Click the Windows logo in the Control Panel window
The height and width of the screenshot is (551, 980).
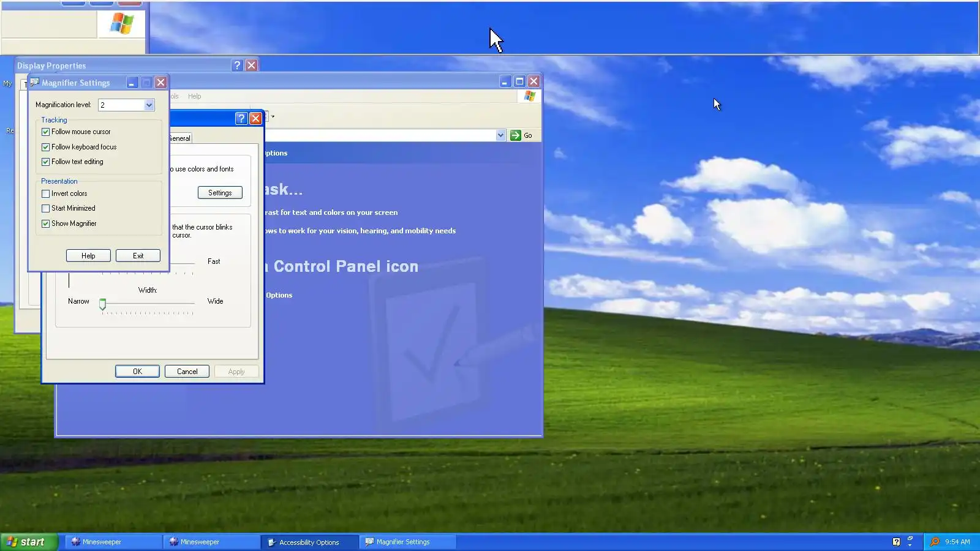pos(530,96)
